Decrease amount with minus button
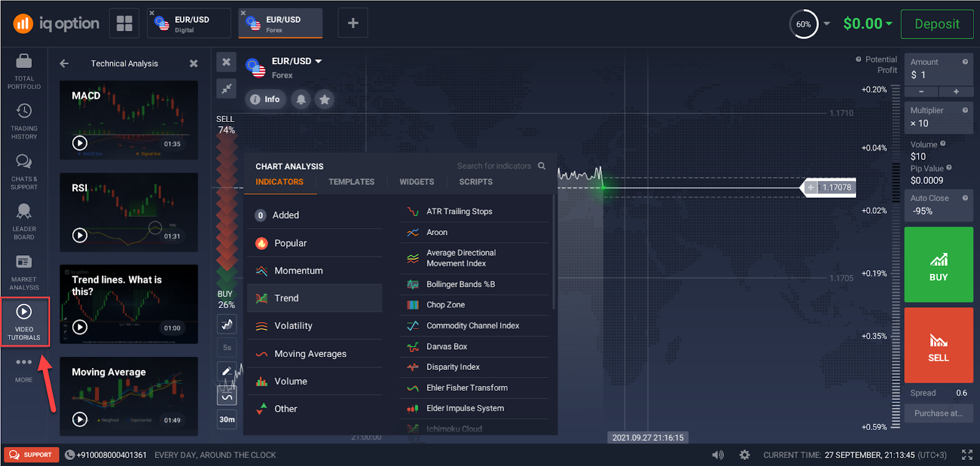 921,91
